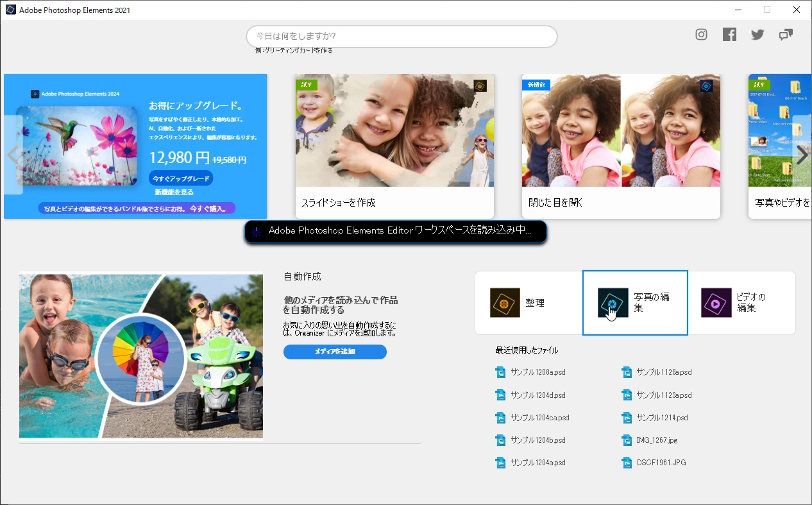The height and width of the screenshot is (505, 812).
Task: Open recent file サンプル1204b.psd
Action: coord(538,440)
